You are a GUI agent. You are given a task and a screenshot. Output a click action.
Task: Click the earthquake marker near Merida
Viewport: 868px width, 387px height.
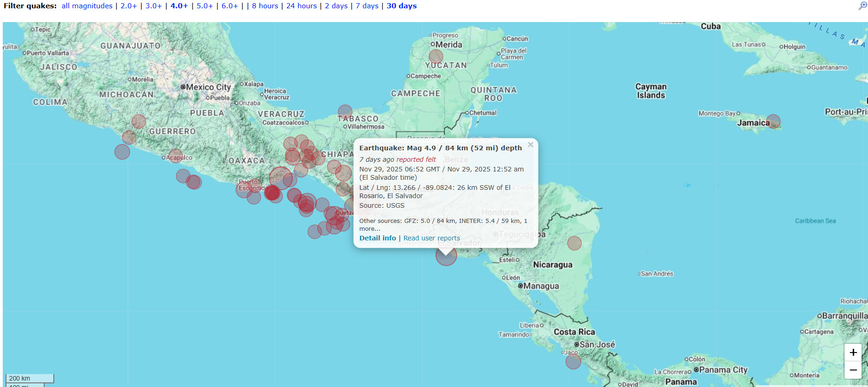[x=436, y=57]
